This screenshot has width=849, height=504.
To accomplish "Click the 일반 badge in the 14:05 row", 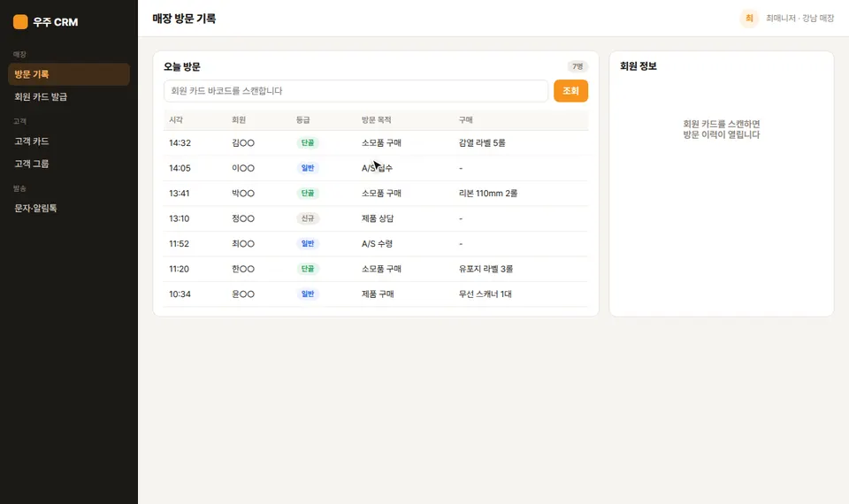I will coord(308,168).
